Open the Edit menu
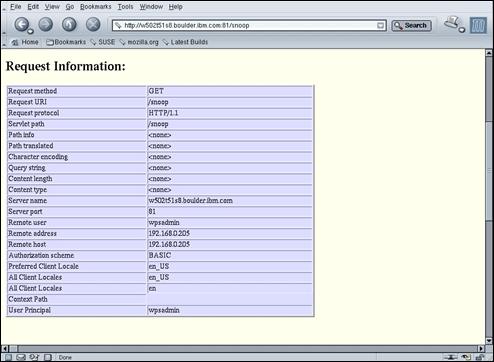Image resolution: width=494 pixels, height=362 pixels. [x=33, y=7]
